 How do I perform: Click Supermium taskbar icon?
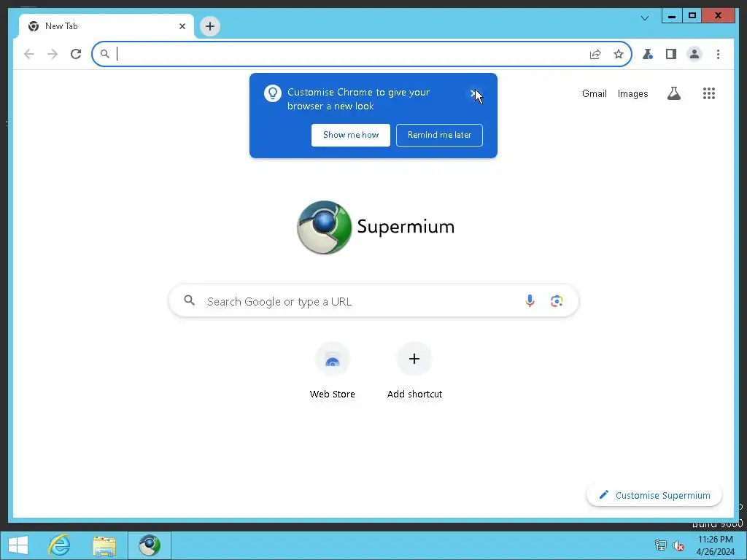(x=150, y=545)
